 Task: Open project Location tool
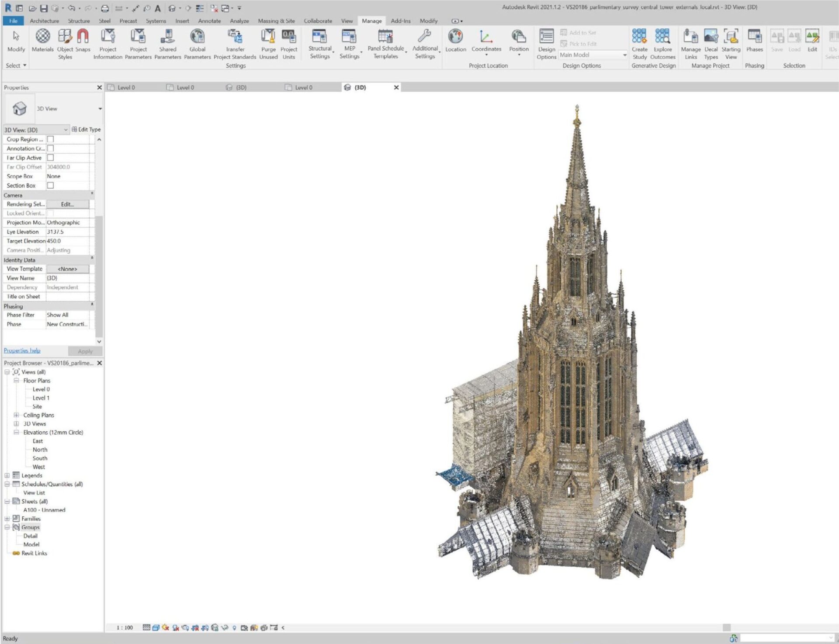tap(456, 41)
